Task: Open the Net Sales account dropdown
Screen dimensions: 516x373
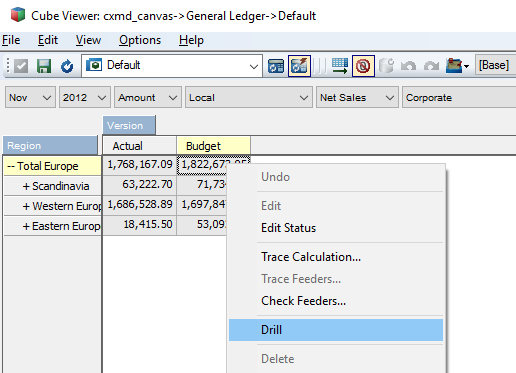Action: [357, 97]
